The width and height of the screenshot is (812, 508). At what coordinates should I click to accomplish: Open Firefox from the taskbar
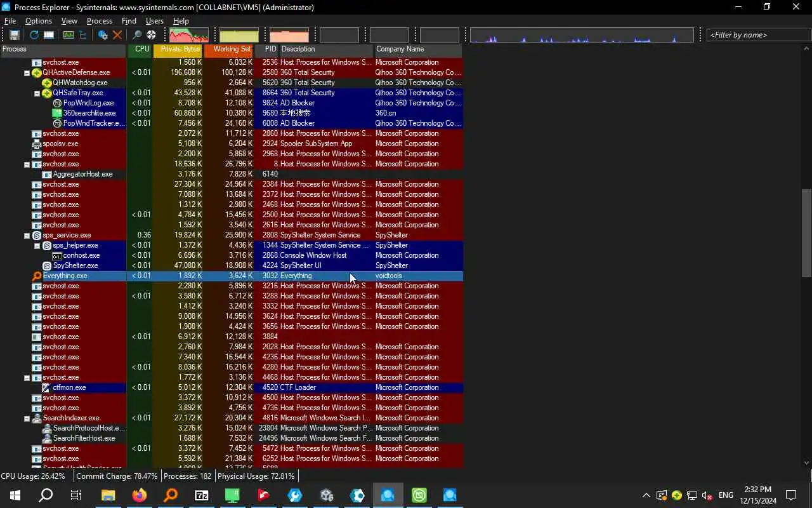140,495
